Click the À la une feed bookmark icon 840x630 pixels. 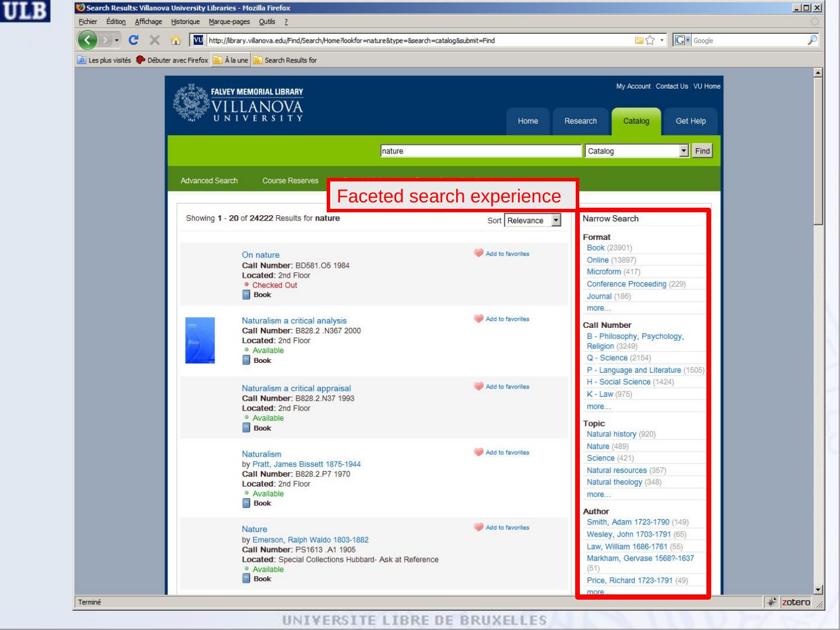218,60
